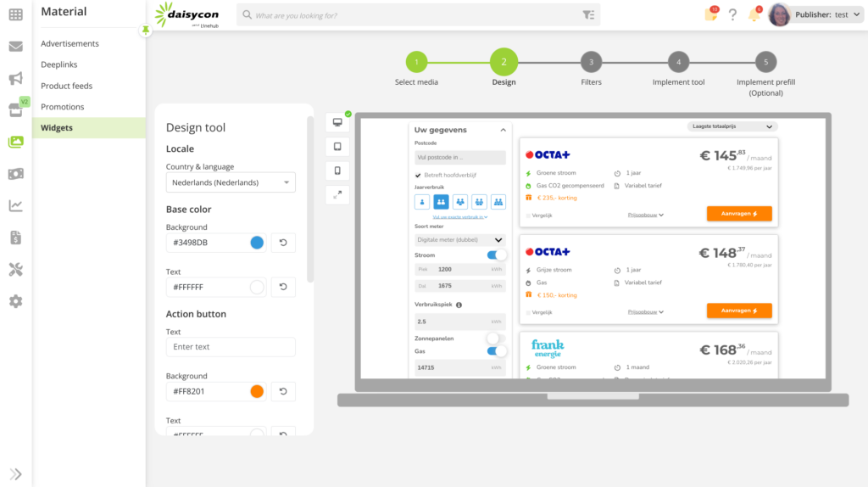Expand the Laagste totaalprijs sort dropdown

(x=732, y=126)
